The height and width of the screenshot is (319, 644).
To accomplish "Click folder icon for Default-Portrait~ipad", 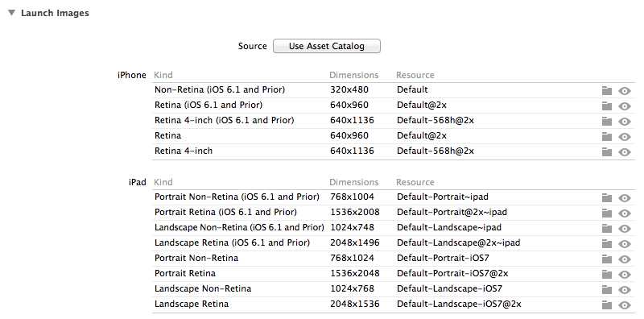I will tap(607, 197).
